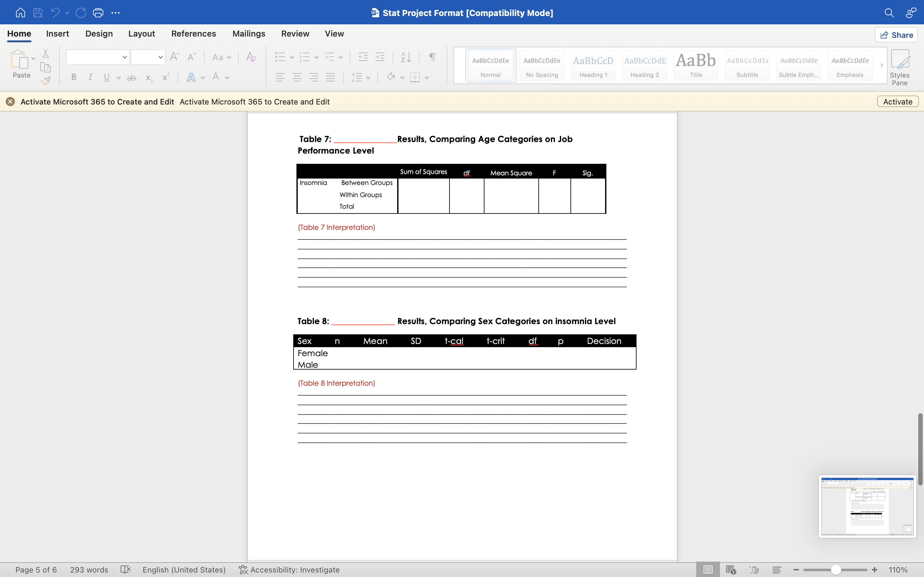Click the Share button

point(896,35)
